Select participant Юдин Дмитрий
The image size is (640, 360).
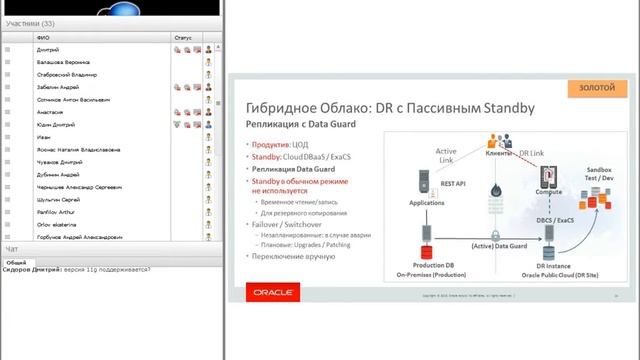tap(56, 124)
